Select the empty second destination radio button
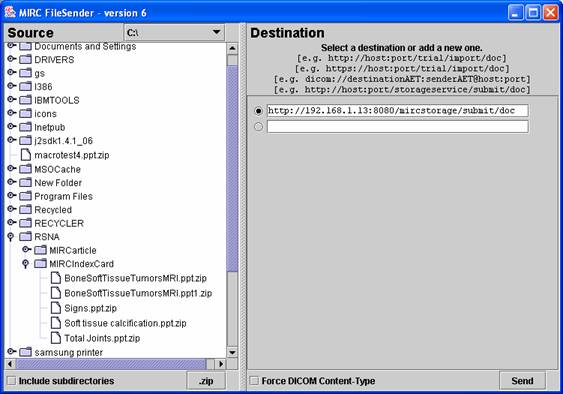Viewport: 563px width, 394px height. pyautogui.click(x=259, y=126)
